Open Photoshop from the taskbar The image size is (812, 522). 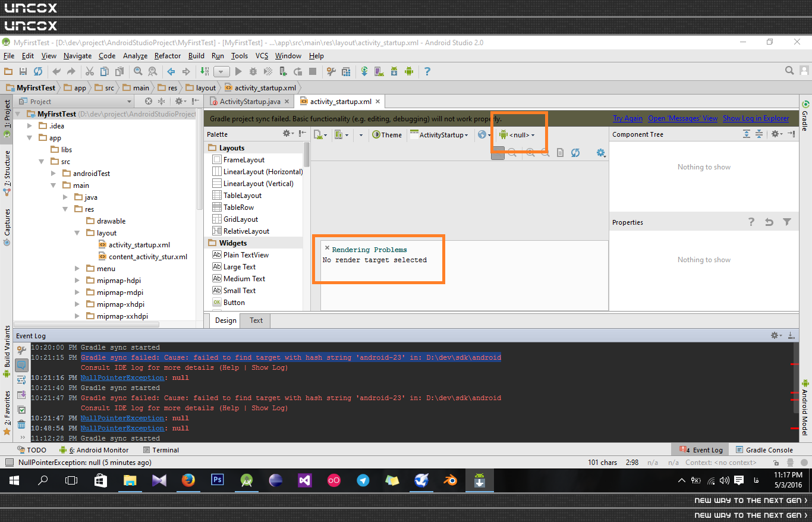[217, 480]
